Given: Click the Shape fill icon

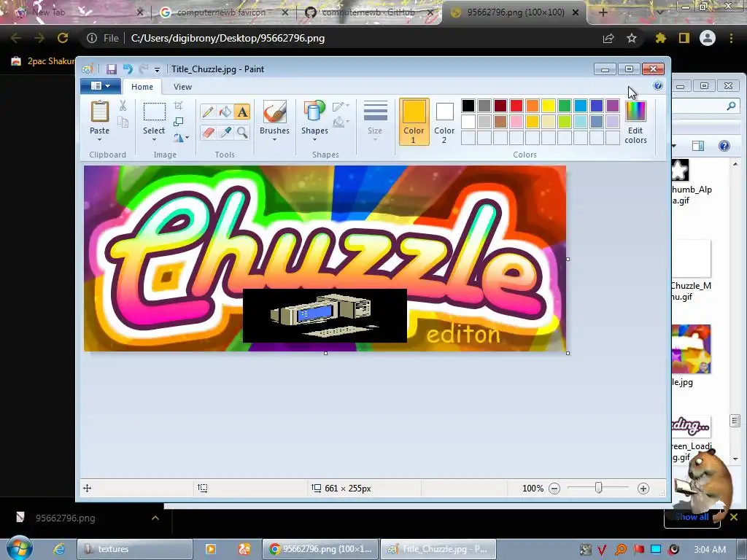Looking at the screenshot, I should 338,122.
